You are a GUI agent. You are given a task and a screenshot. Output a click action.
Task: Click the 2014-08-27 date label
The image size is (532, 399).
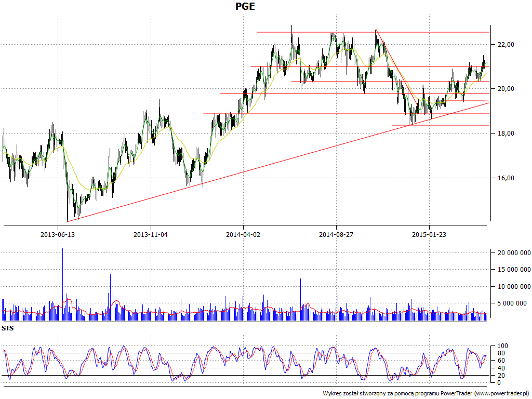336,234
